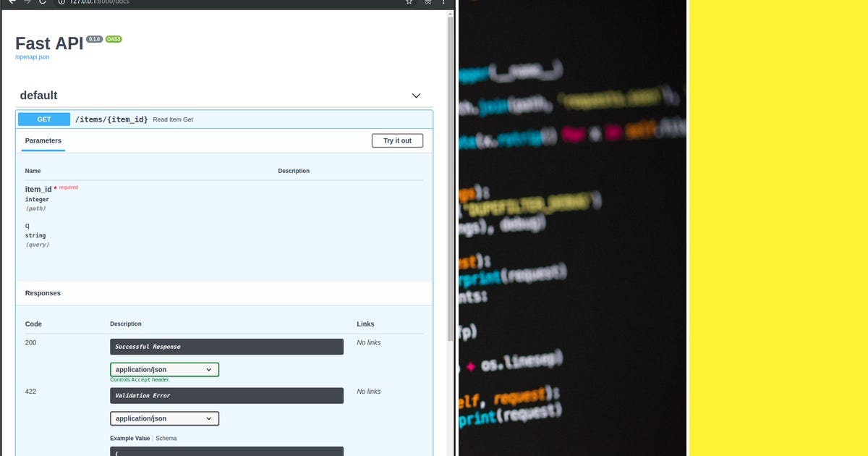Viewport: 868px width, 456px height.
Task: Bookmark this page using the star icon
Action: tap(409, 3)
